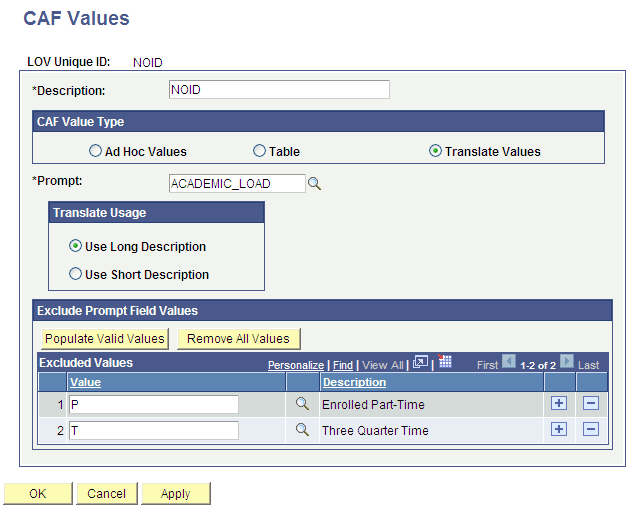Open the Personalize link

(296, 365)
